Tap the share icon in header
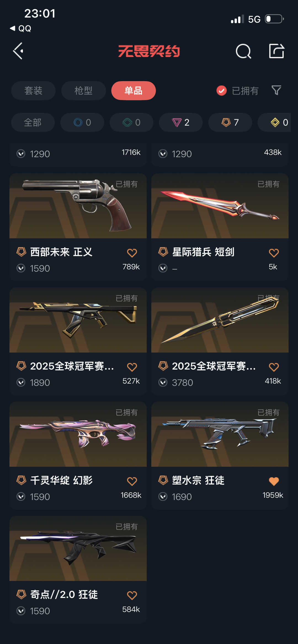 click(276, 51)
